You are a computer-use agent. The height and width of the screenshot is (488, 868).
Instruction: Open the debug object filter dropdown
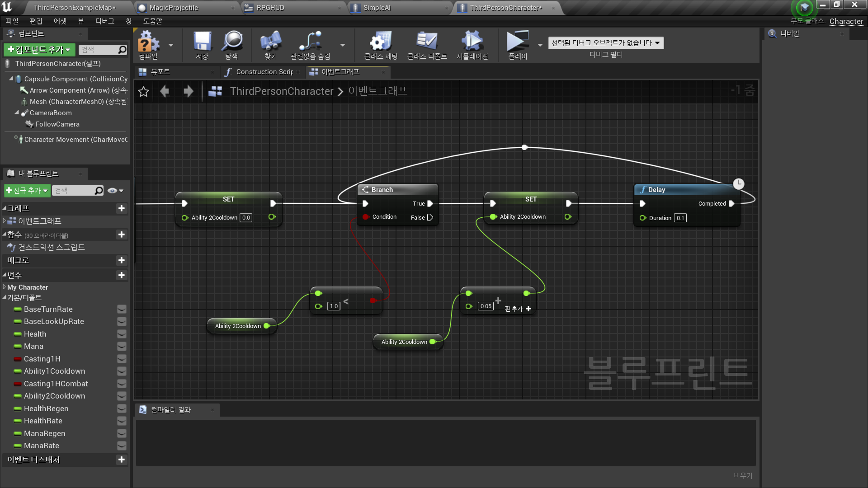tap(606, 43)
